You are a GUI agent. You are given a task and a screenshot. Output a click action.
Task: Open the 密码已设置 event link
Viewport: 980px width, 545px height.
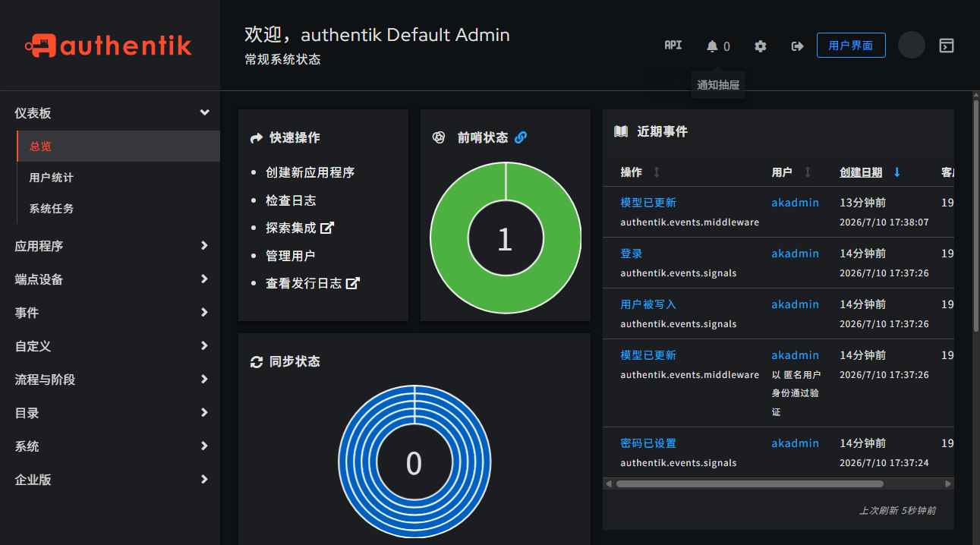click(648, 443)
